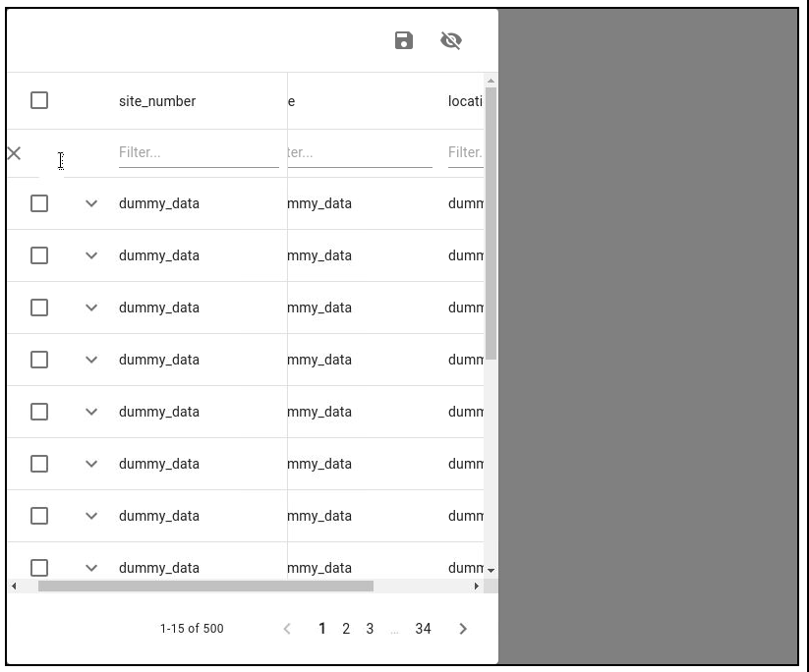Expand the first dummy_data row
This screenshot has height=672, width=809.
point(91,203)
